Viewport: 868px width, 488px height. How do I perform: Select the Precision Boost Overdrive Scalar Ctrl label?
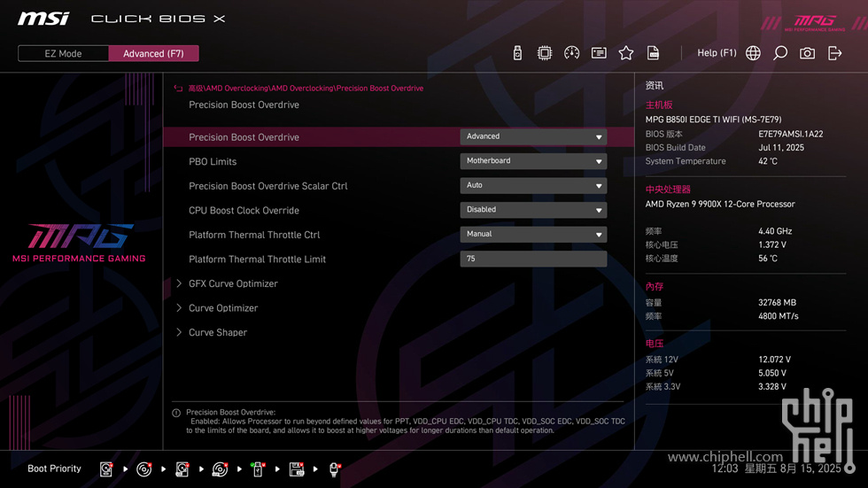tap(267, 186)
